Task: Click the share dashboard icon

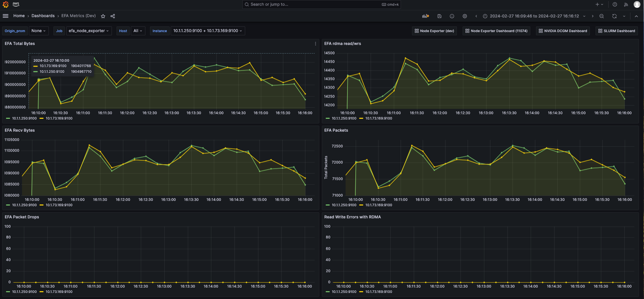Action: [113, 16]
